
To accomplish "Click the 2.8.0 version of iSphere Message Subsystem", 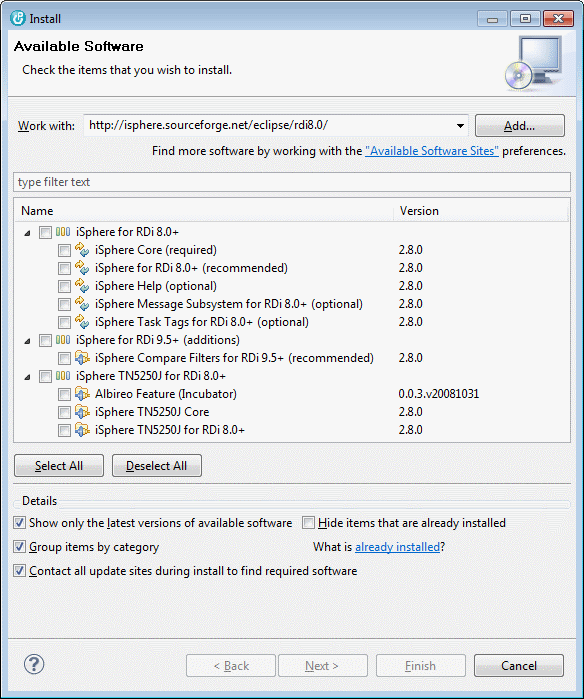I will pyautogui.click(x=410, y=304).
